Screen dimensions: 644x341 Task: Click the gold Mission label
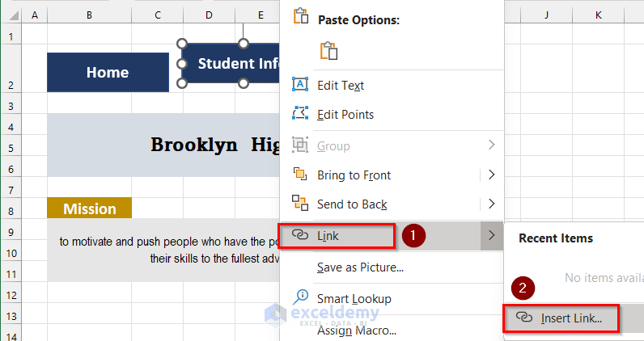89,208
